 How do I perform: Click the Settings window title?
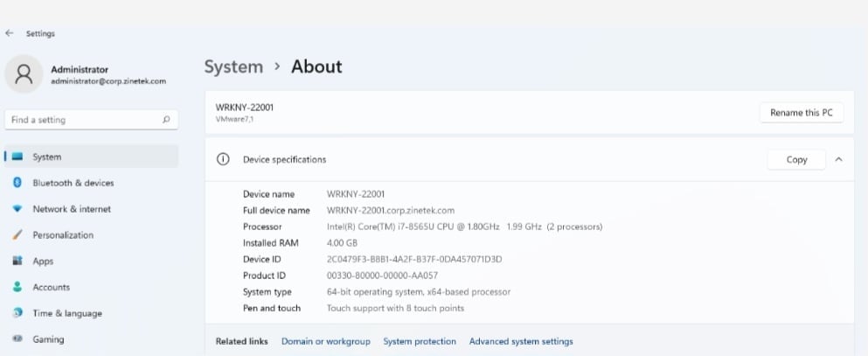(x=40, y=34)
